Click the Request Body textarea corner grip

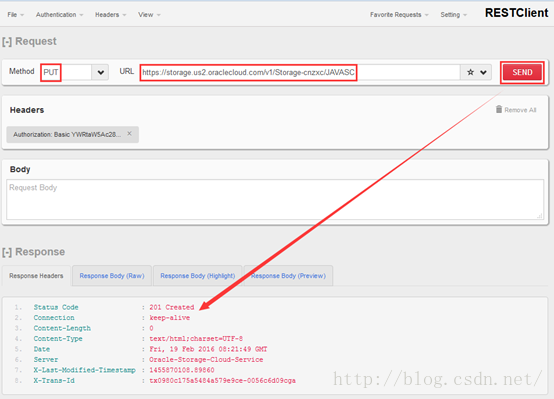pos(540,216)
